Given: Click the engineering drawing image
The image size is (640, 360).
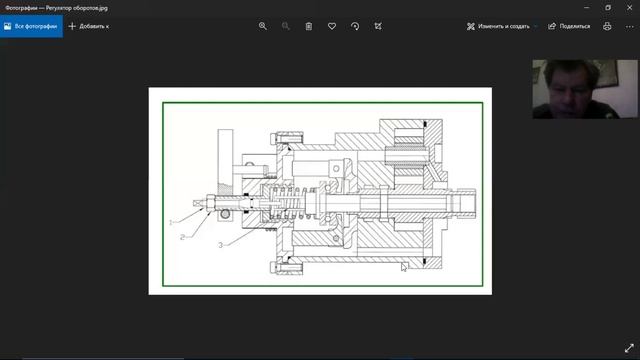Looking at the screenshot, I should point(320,191).
